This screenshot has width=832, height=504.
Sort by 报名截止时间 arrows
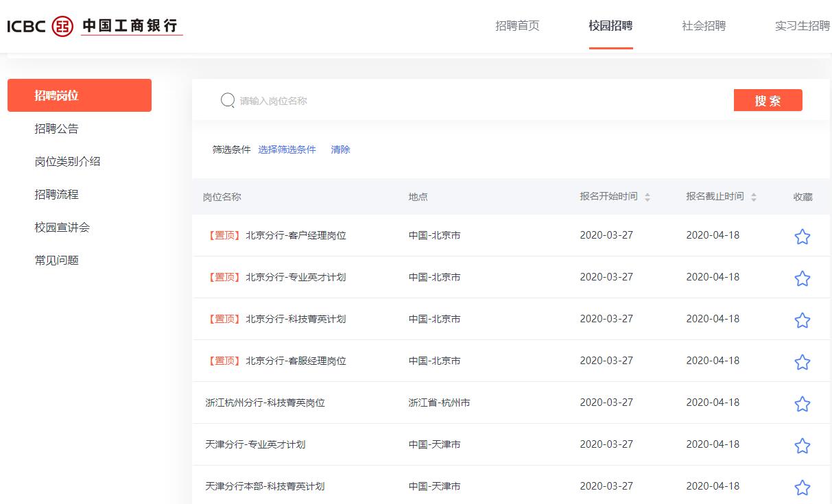coord(753,197)
